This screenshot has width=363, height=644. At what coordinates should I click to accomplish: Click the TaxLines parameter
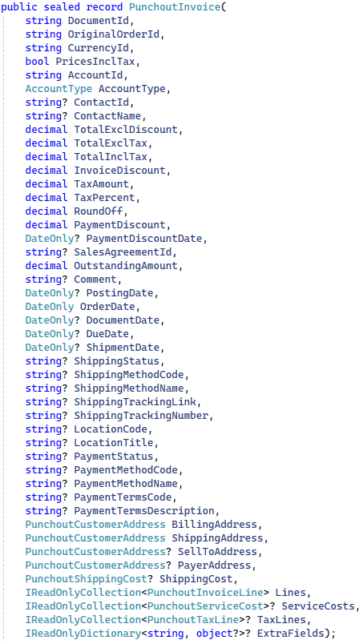(281, 619)
